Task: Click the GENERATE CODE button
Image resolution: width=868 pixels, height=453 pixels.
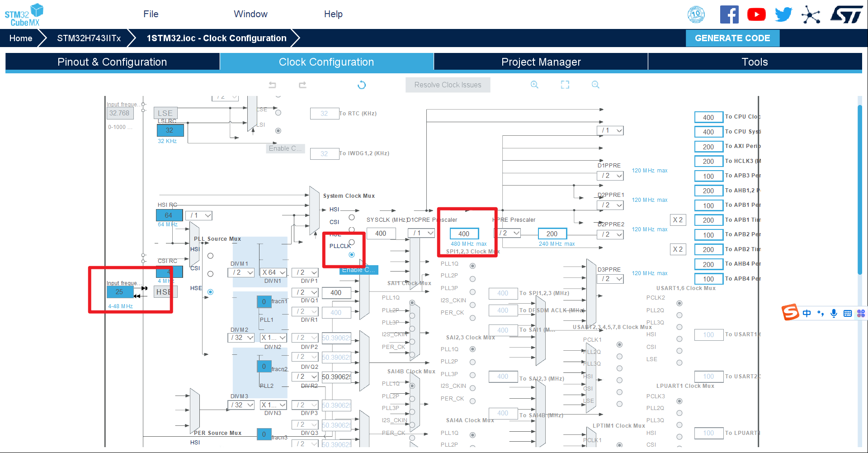Action: click(x=732, y=38)
